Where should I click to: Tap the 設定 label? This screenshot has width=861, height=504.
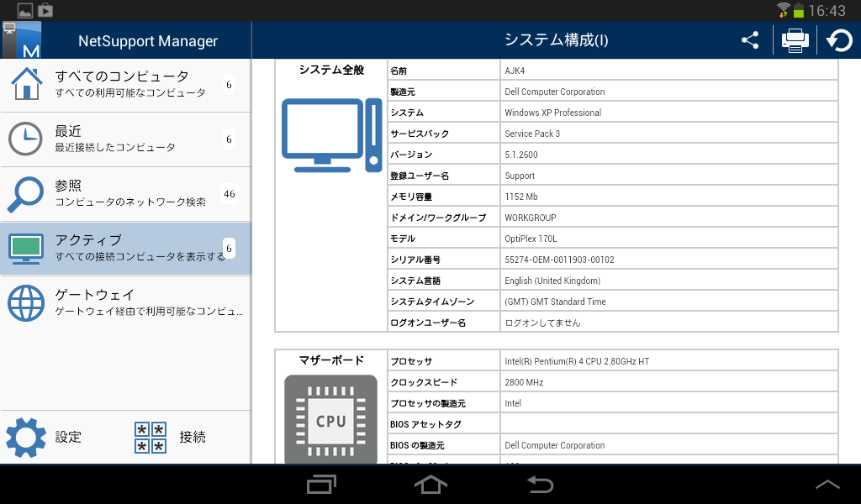(68, 437)
